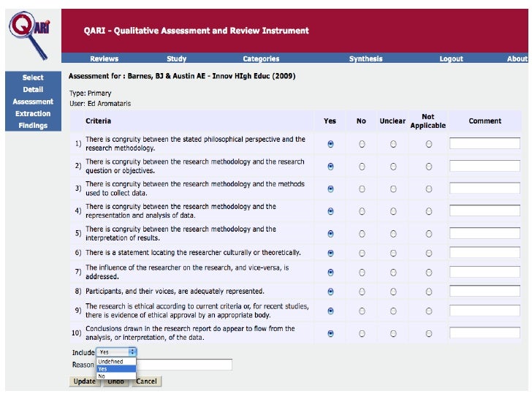Open the Include dropdown

pos(116,352)
